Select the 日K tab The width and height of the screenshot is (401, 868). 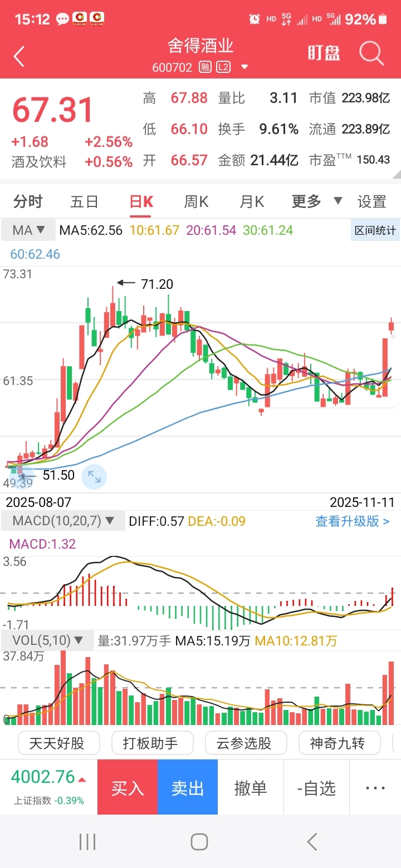pyautogui.click(x=141, y=201)
